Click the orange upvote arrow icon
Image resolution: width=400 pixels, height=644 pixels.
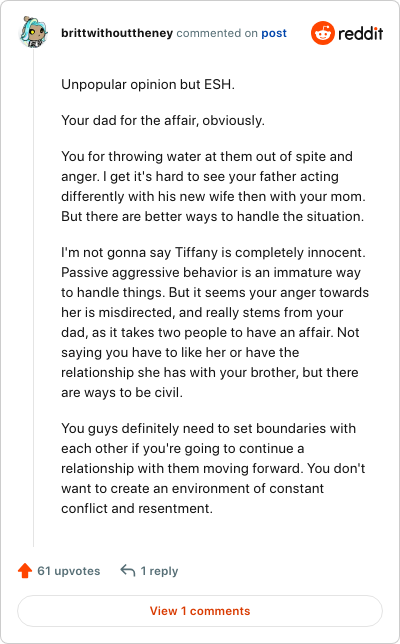click(25, 570)
